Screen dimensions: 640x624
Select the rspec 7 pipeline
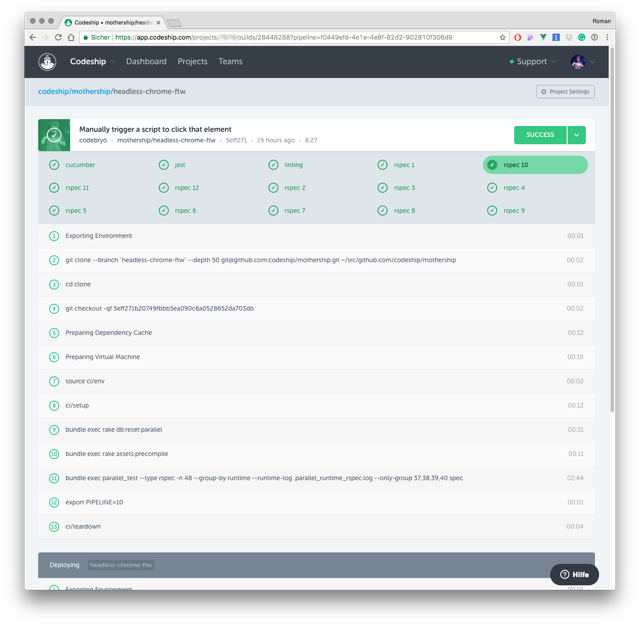pyautogui.click(x=287, y=211)
